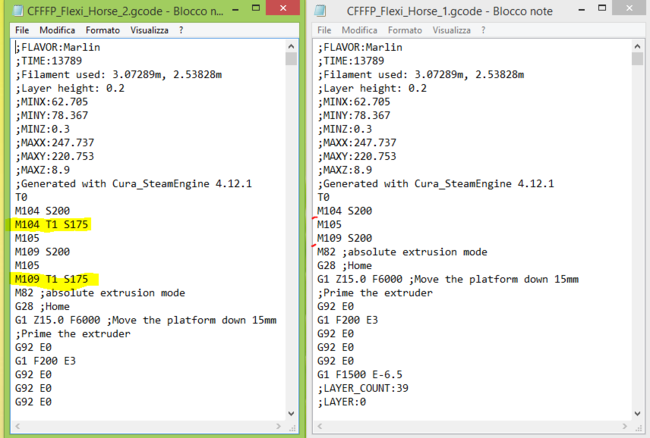Place cursor on highlighted M109 T1 S175 line
Image resolution: width=650 pixels, height=438 pixels.
[x=52, y=278]
